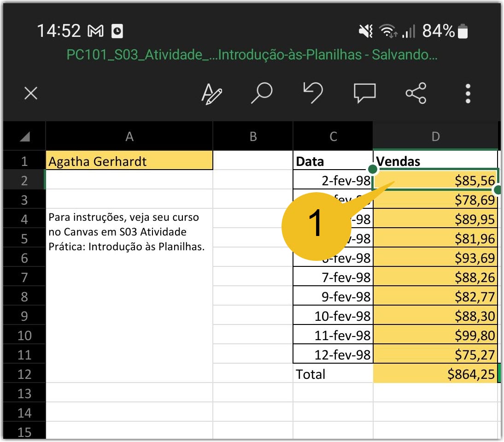Tap the top-left green selection handle
Image resolution: width=504 pixels, height=442 pixels.
(x=373, y=169)
